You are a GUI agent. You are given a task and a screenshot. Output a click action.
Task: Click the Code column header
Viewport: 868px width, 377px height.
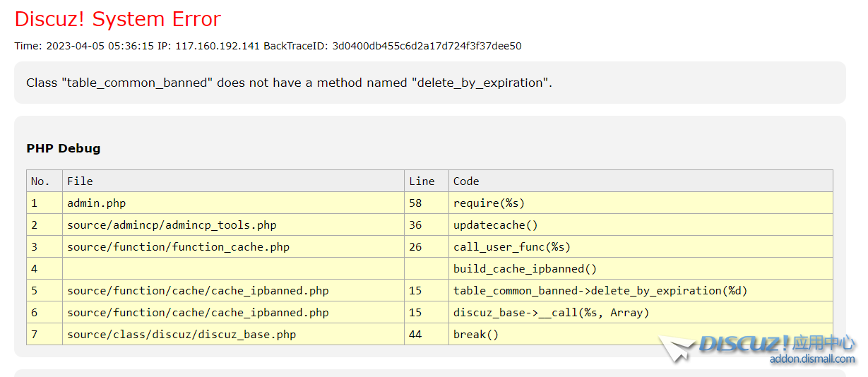[x=466, y=181]
